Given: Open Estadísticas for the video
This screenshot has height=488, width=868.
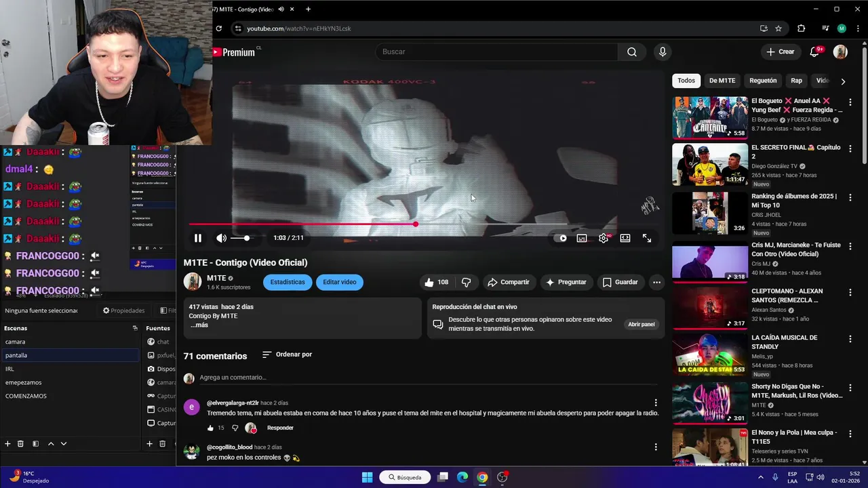Looking at the screenshot, I should click(x=288, y=282).
